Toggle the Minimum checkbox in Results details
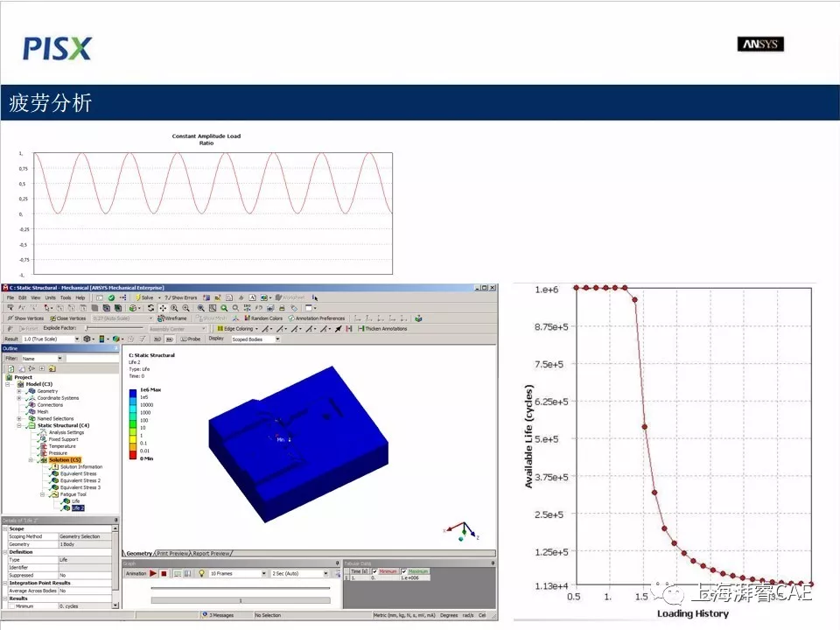This screenshot has width=840, height=630. [11, 605]
